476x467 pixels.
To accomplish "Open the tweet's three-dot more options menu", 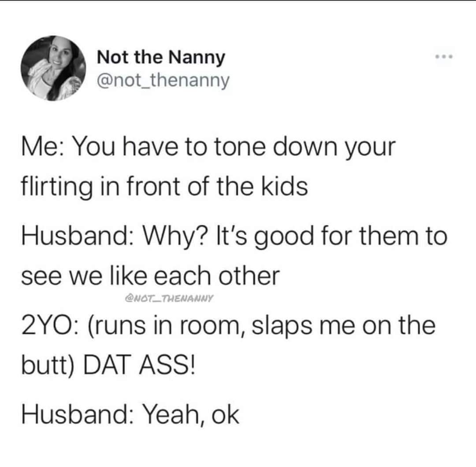I will tap(444, 56).
